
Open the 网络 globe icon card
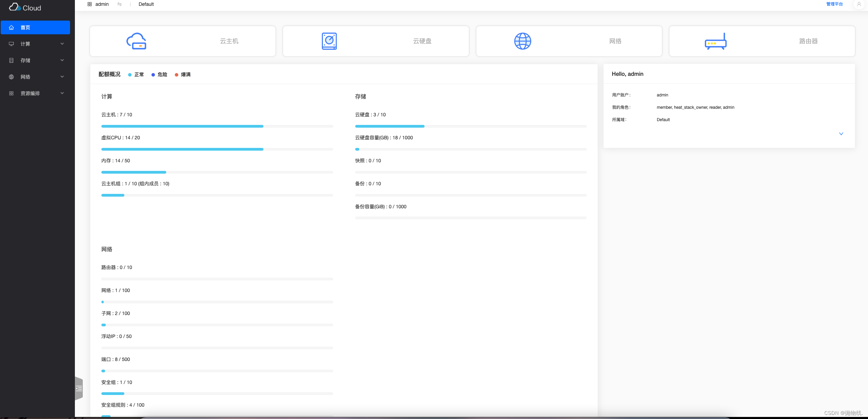point(522,41)
